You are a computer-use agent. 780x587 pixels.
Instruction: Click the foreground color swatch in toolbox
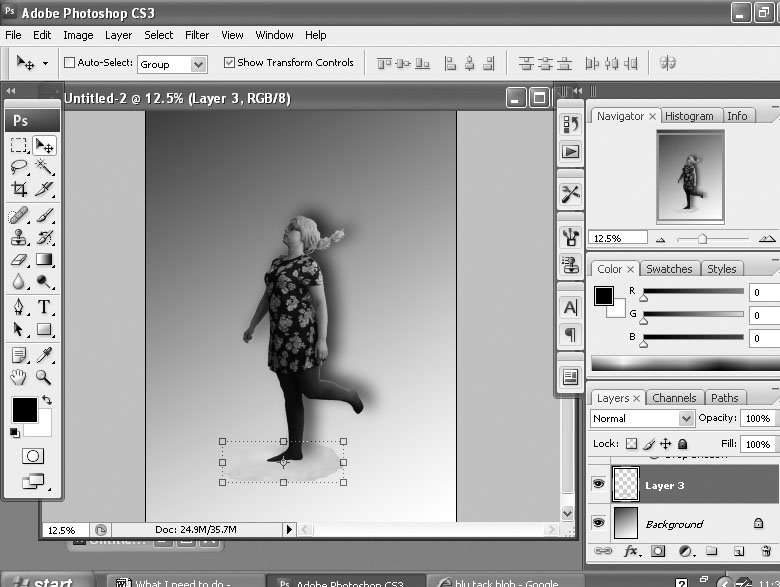click(x=25, y=409)
